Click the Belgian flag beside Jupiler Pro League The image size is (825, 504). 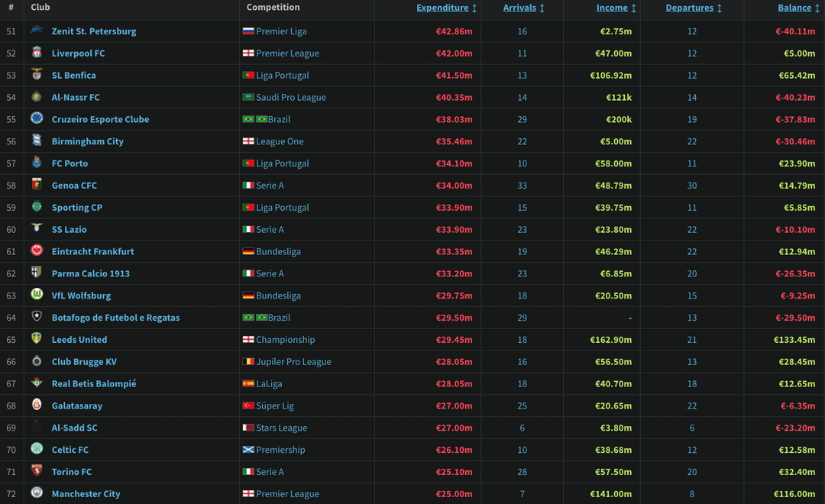248,361
